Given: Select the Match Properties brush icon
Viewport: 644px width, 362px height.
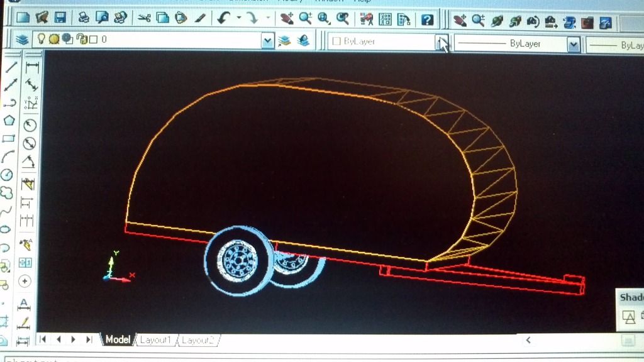Looking at the screenshot, I should 200,18.
